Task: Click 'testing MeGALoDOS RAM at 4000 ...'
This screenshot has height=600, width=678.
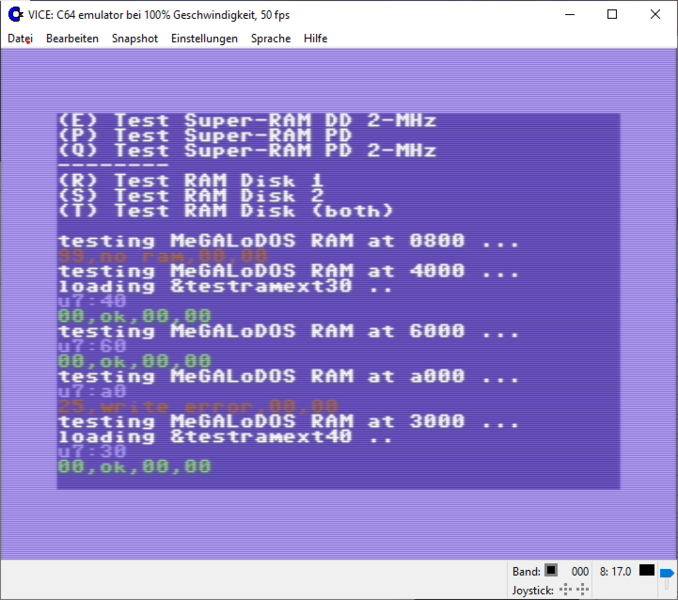Action: 288,271
